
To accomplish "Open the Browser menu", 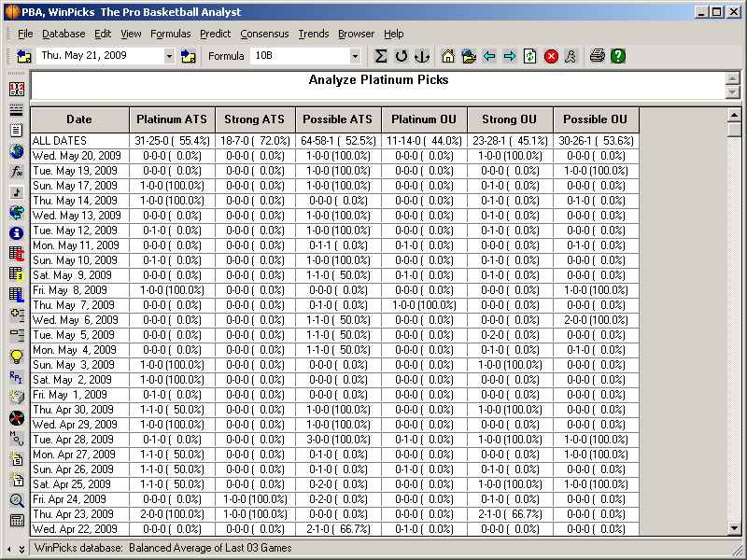I will 357,34.
